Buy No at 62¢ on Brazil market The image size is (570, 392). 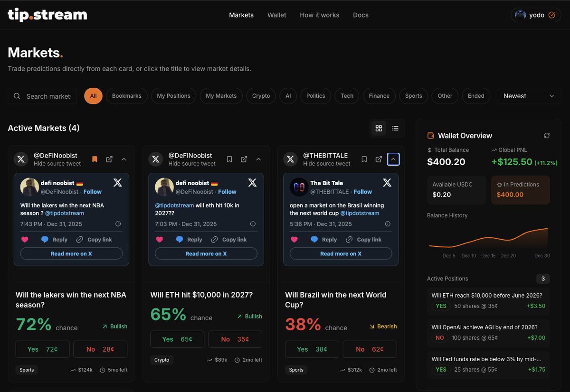coord(370,349)
